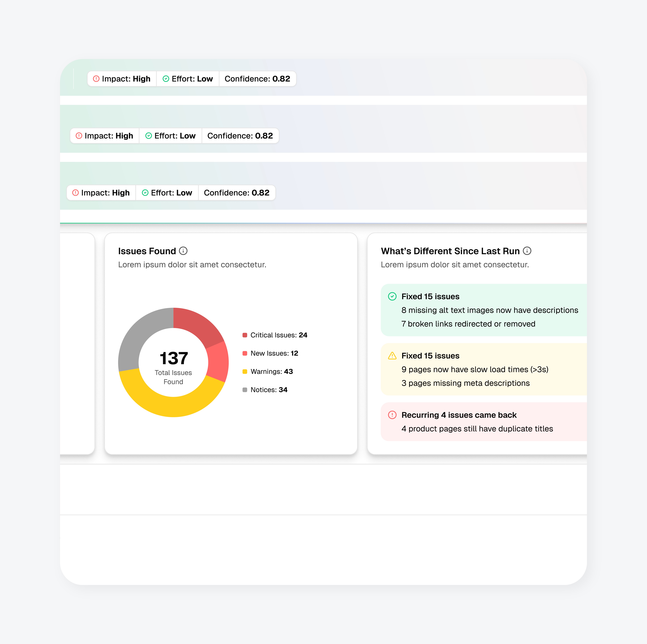
Task: Click yellow warning triangle icon
Action: point(392,356)
